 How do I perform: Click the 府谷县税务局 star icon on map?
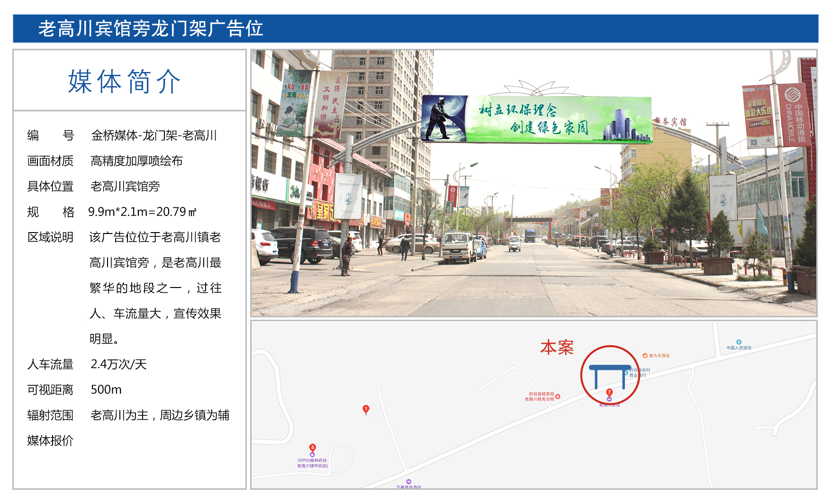point(558,396)
